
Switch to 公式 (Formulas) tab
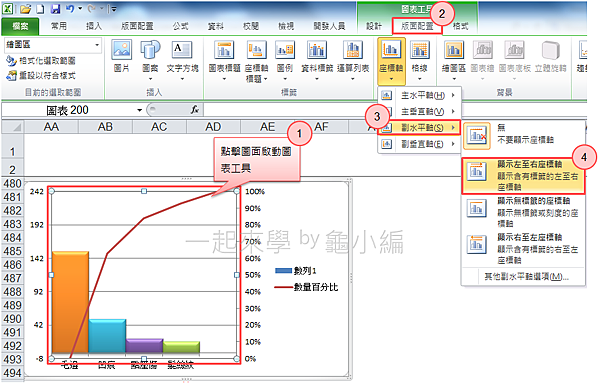point(180,26)
